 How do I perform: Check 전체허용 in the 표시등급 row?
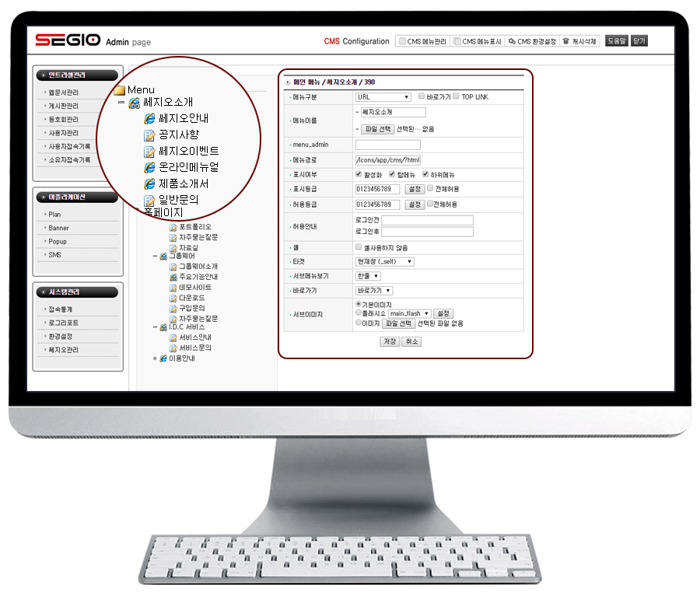pos(430,188)
